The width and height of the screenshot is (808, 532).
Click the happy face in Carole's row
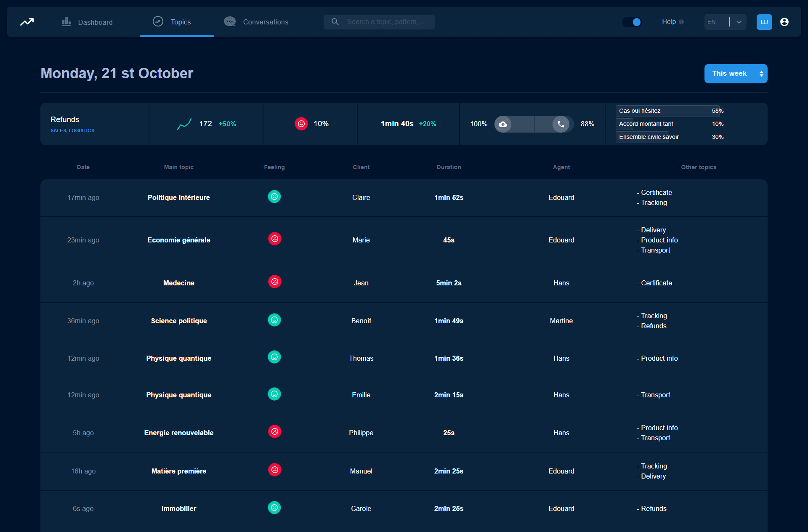coord(274,508)
